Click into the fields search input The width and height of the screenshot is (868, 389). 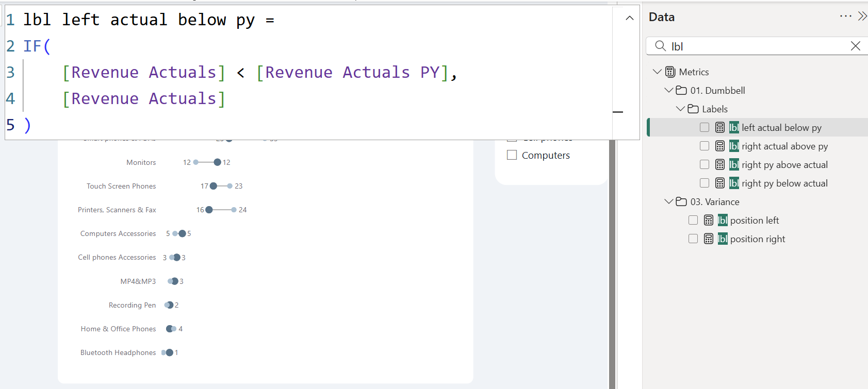point(758,46)
